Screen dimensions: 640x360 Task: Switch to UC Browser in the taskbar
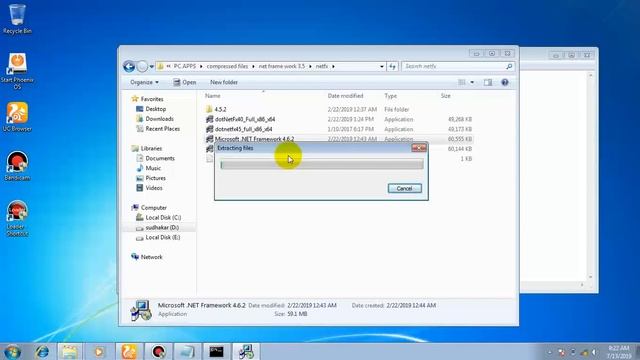click(x=129, y=352)
